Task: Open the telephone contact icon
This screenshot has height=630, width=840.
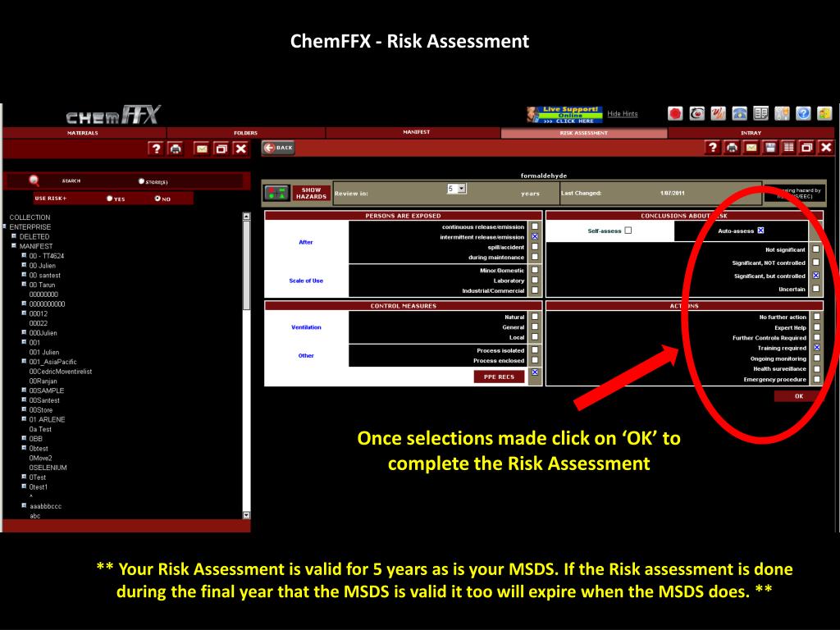Action: click(x=739, y=113)
